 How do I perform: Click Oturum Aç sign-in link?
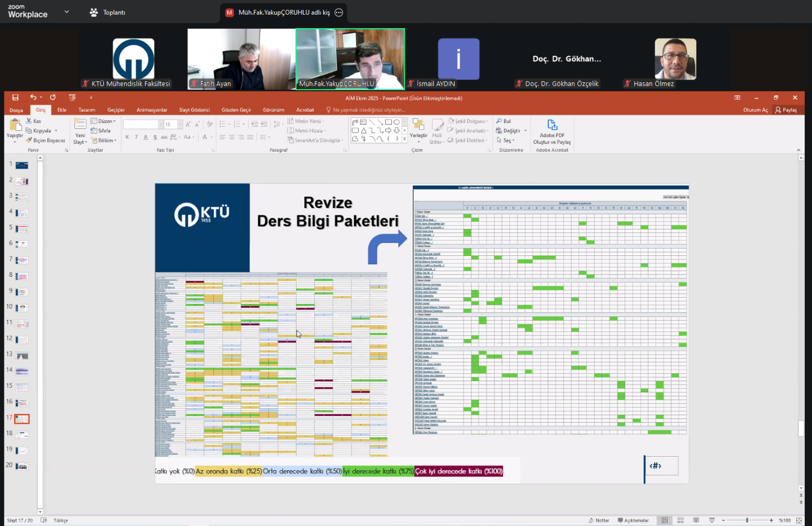[755, 110]
